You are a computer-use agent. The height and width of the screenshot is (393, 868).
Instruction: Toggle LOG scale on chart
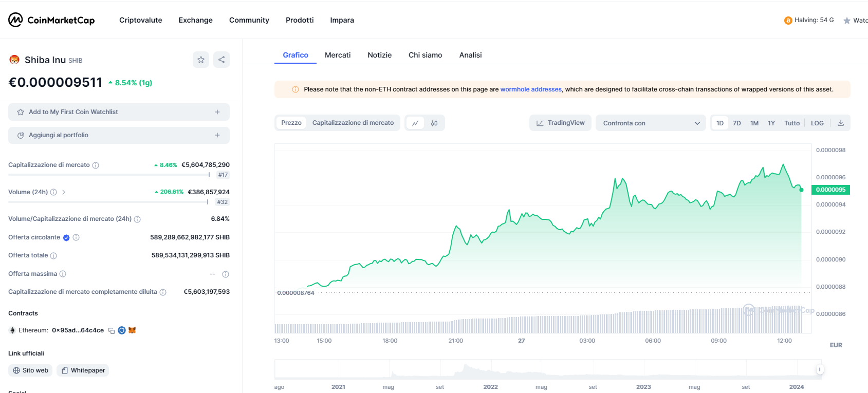coord(817,123)
